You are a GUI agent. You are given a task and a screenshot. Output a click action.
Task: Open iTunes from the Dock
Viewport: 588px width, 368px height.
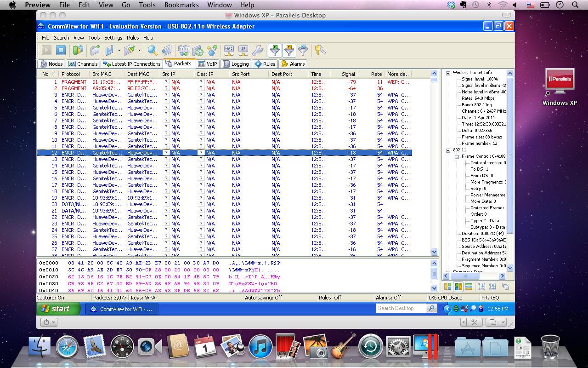(260, 346)
